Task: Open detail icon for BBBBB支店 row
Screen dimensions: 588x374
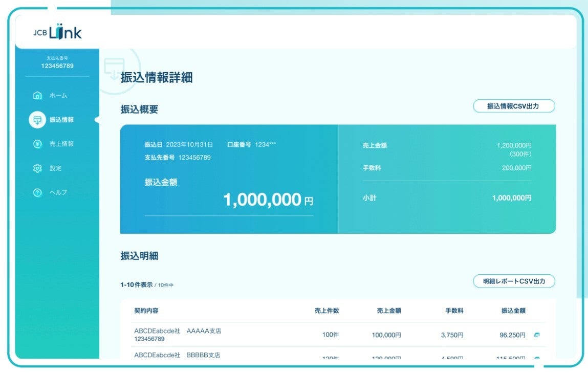Action: (537, 358)
